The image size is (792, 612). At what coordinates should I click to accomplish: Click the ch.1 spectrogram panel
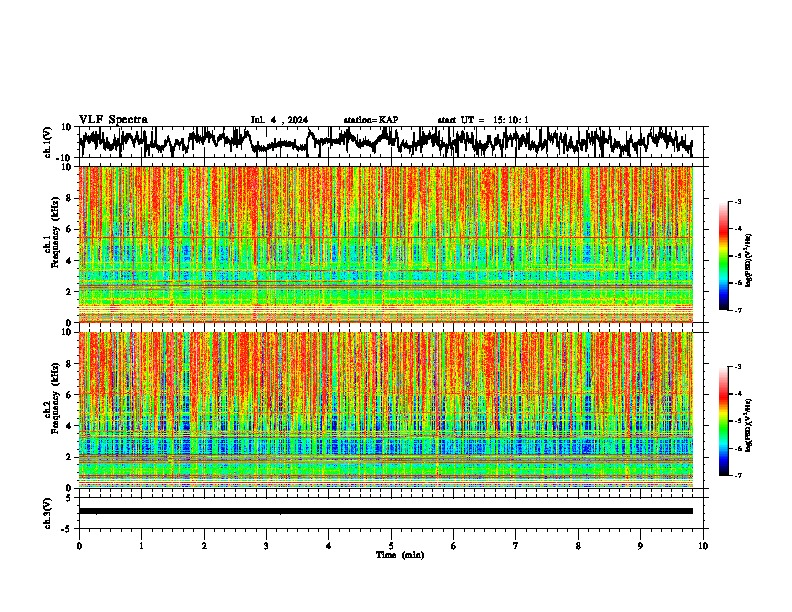point(386,244)
